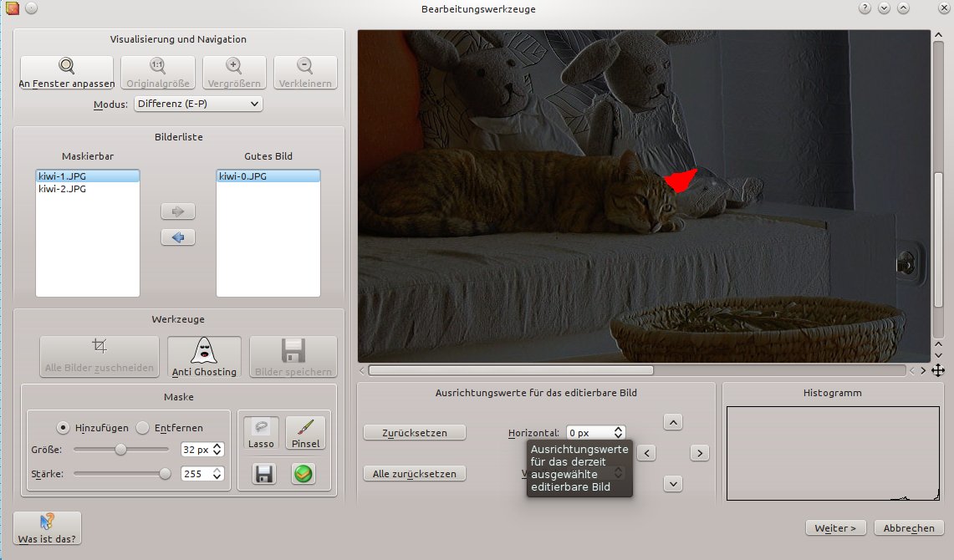The width and height of the screenshot is (954, 560).
Task: Click the blue left-arrow move button
Action: click(x=178, y=237)
